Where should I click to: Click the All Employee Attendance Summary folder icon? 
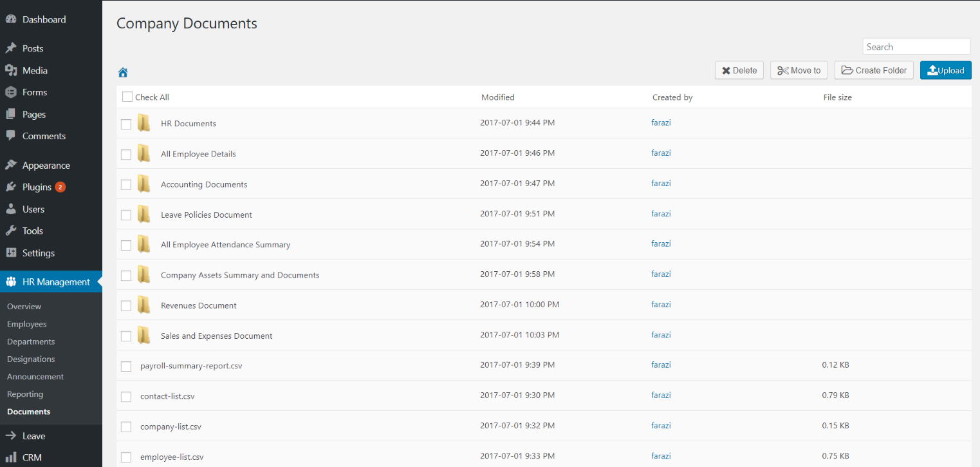(144, 244)
